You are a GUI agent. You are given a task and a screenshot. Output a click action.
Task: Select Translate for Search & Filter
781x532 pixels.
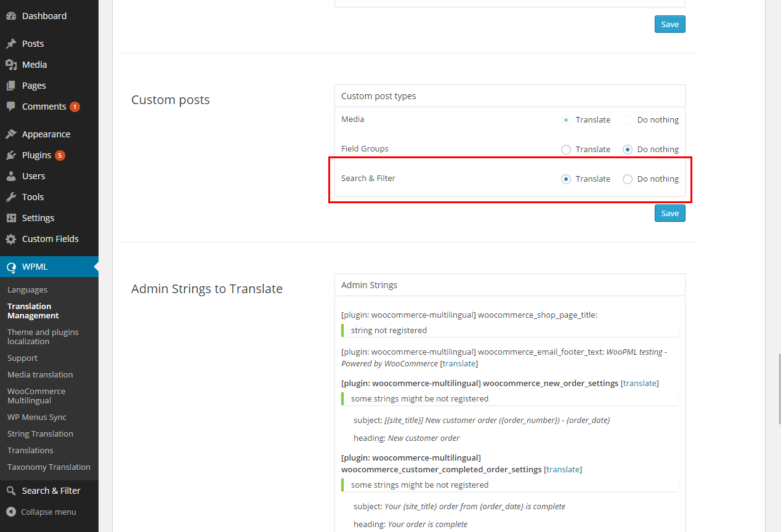pyautogui.click(x=566, y=179)
